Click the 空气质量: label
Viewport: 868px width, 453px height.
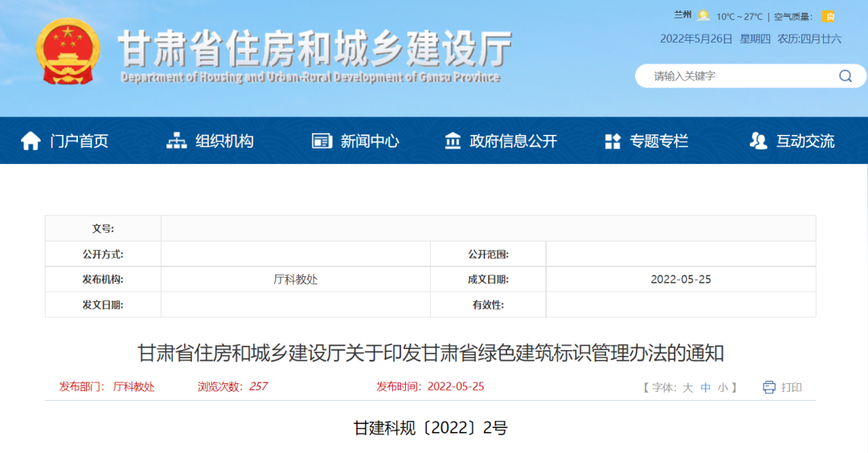793,17
